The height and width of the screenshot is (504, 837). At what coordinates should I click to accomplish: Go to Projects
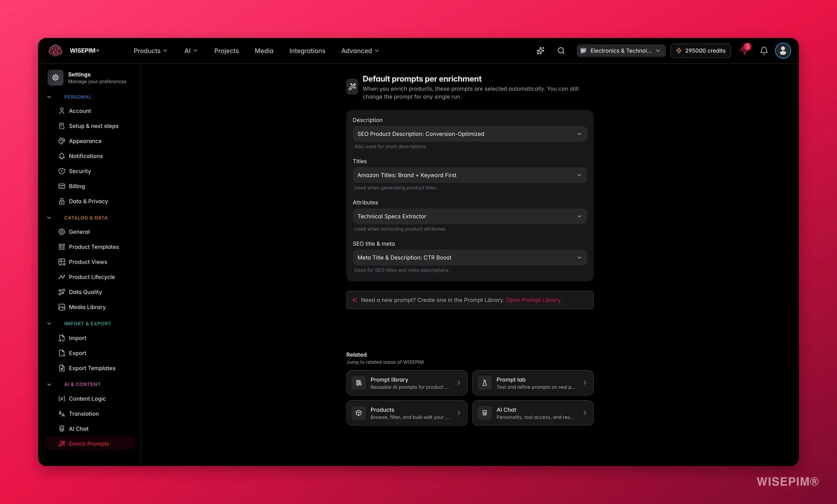[x=226, y=51]
